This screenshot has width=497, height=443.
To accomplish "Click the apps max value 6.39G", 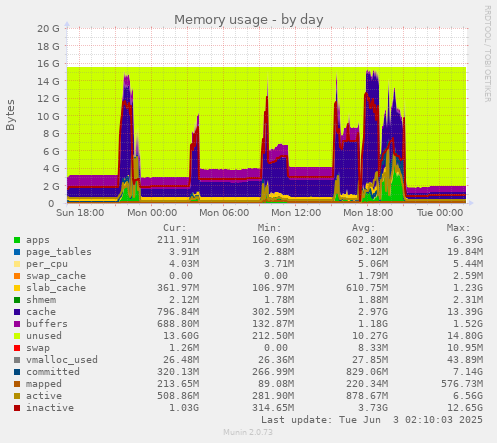I will coord(468,240).
